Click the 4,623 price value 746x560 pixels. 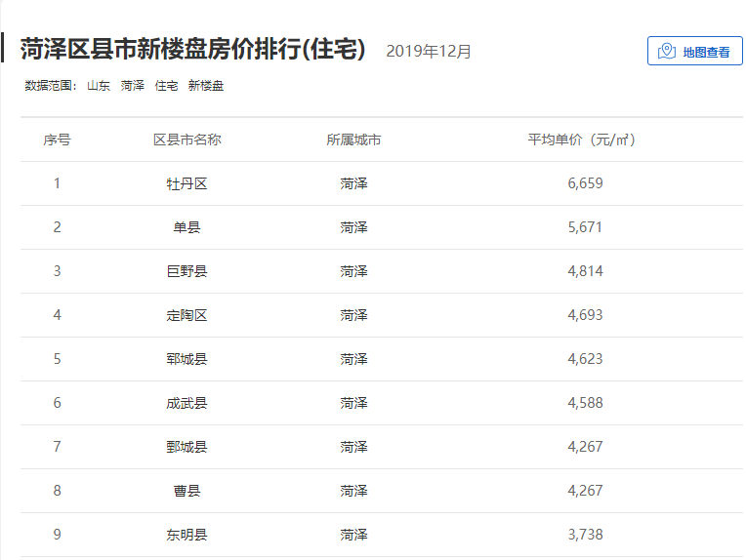[585, 359]
